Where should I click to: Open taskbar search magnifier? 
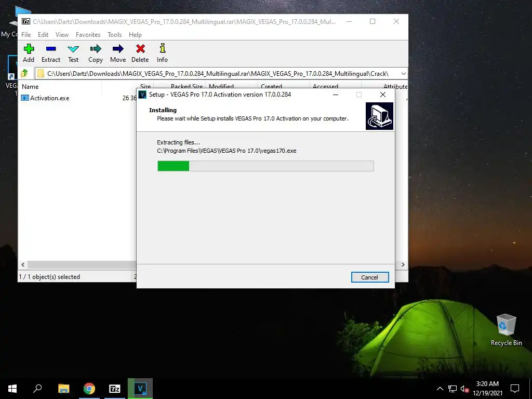37,389
